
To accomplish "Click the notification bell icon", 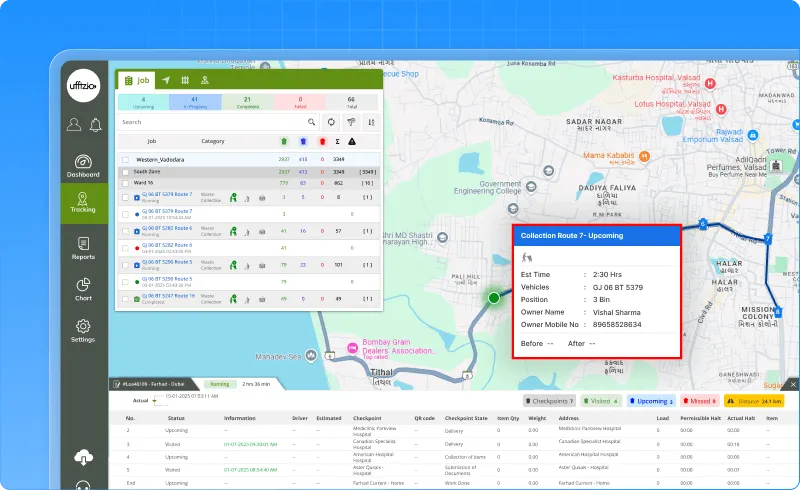I will click(x=95, y=125).
